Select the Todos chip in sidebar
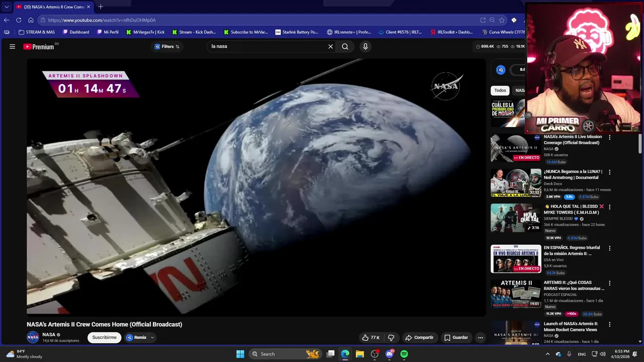 coord(500,90)
